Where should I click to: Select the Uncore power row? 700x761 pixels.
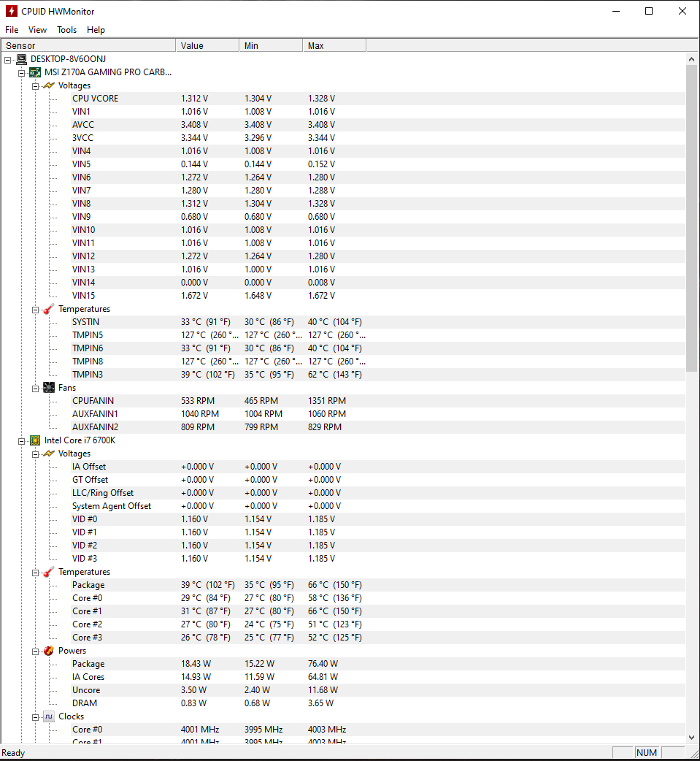[378, 689]
